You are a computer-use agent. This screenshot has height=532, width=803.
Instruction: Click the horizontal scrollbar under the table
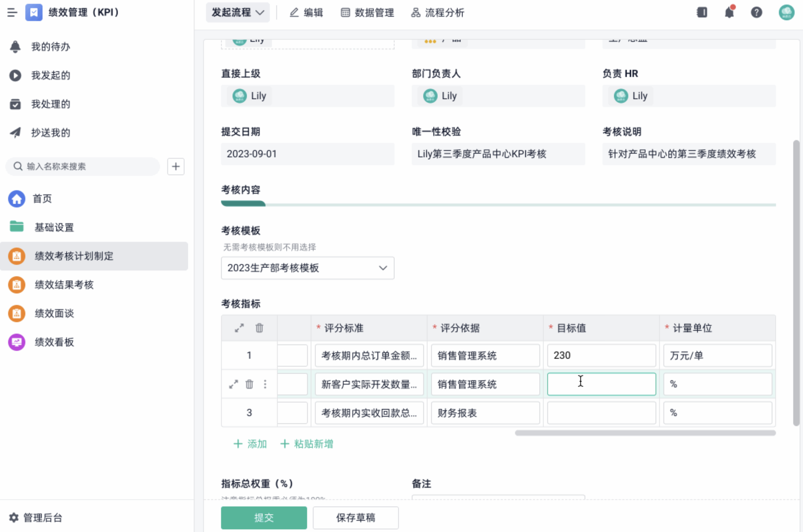(645, 433)
